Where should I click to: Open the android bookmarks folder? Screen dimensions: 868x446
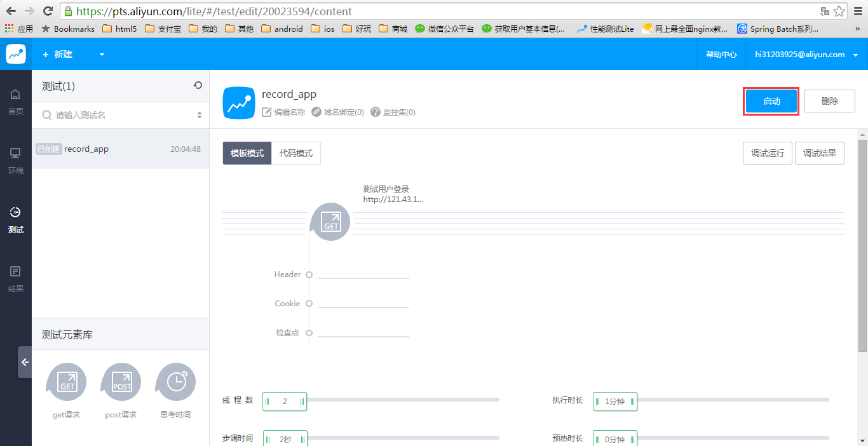click(x=281, y=29)
